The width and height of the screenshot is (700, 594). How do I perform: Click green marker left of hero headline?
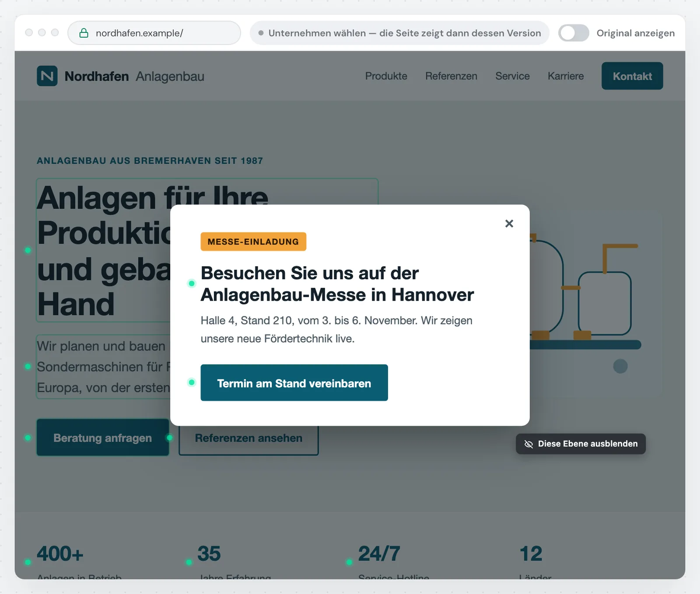[x=28, y=250]
